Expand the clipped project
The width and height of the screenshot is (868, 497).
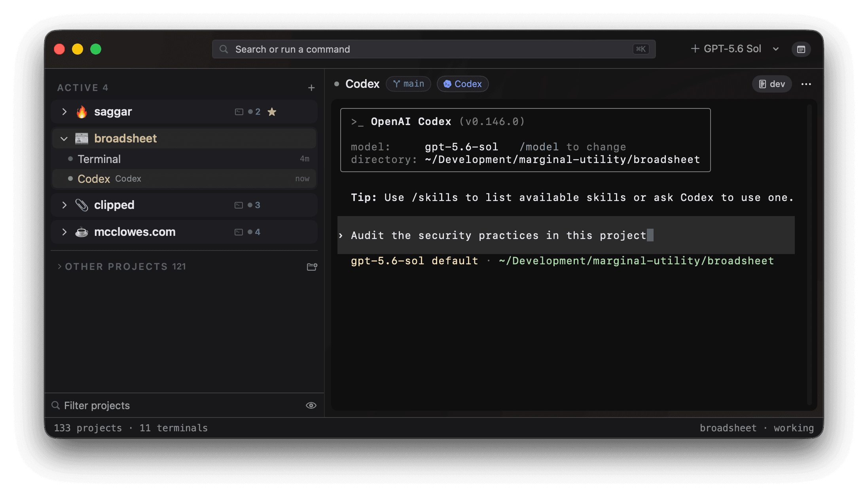[x=64, y=205]
